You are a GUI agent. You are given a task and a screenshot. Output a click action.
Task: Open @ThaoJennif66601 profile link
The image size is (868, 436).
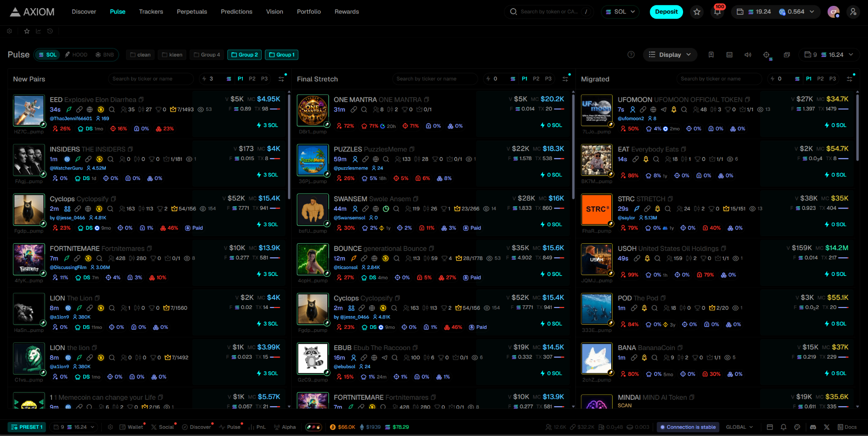71,118
